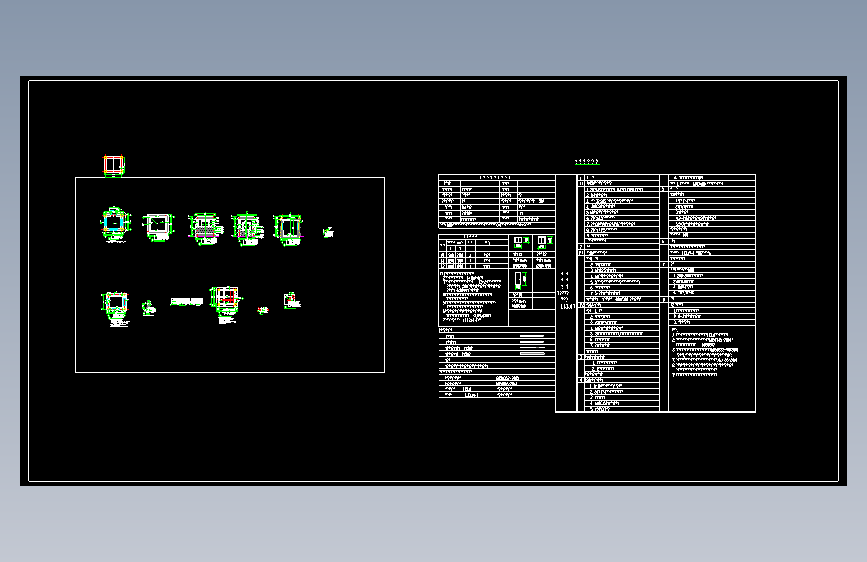Select the top-row section view with magenta details
This screenshot has height=562, width=867.
click(247, 228)
